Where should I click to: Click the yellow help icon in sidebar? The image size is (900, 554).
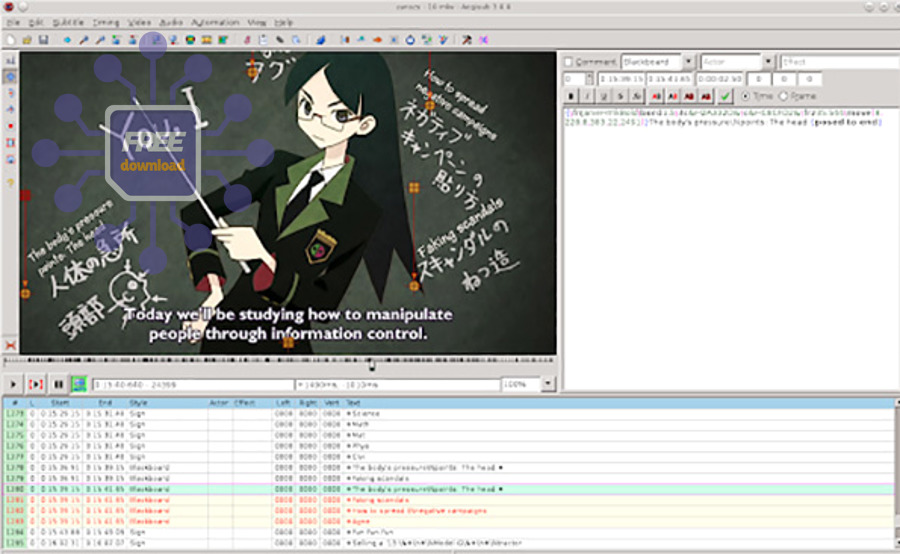tap(10, 183)
